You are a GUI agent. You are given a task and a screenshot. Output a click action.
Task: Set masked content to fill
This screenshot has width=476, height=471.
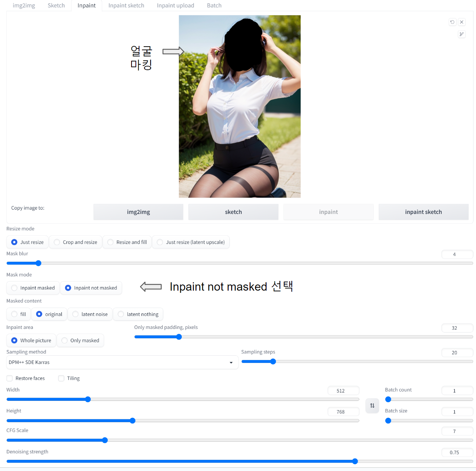point(19,314)
